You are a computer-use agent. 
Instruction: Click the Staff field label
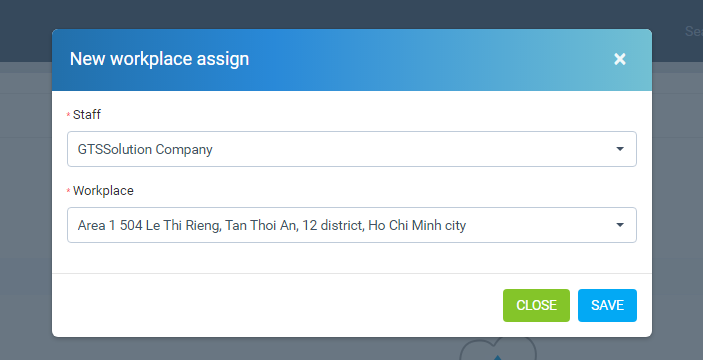[87, 114]
